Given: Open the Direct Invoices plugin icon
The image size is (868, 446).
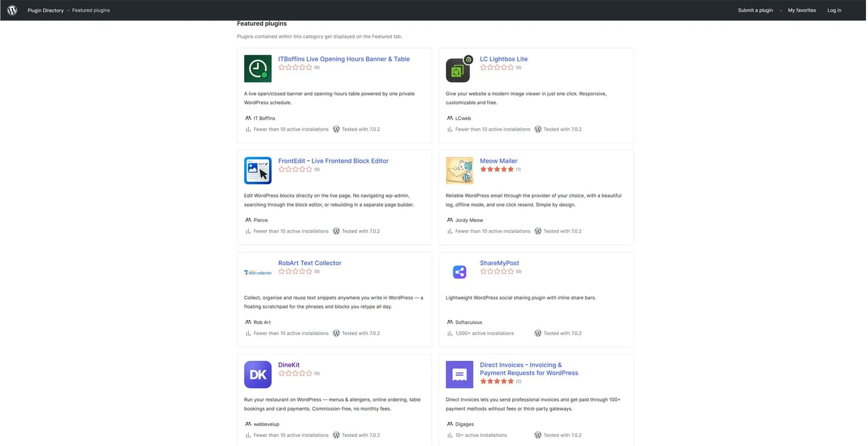Looking at the screenshot, I should (x=459, y=374).
